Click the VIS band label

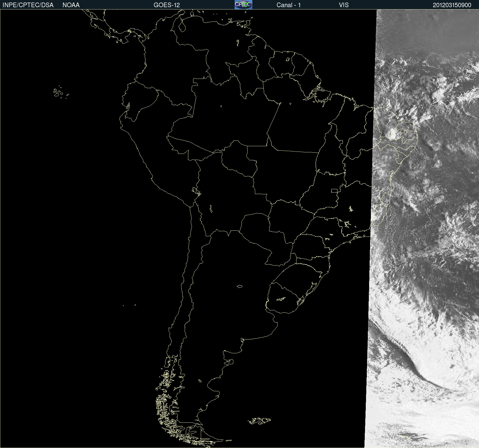[344, 5]
